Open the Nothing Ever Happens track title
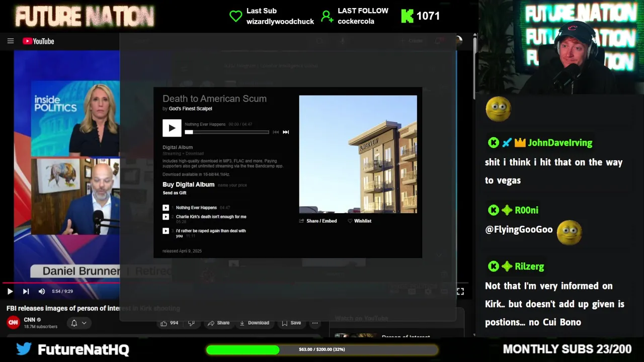 tap(196, 208)
